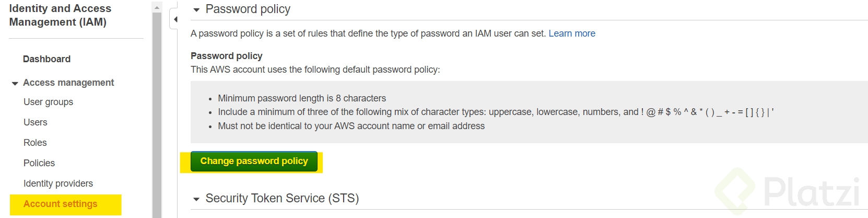Viewport: 868px width, 218px height.
Task: Open the Policies page
Action: [39, 163]
